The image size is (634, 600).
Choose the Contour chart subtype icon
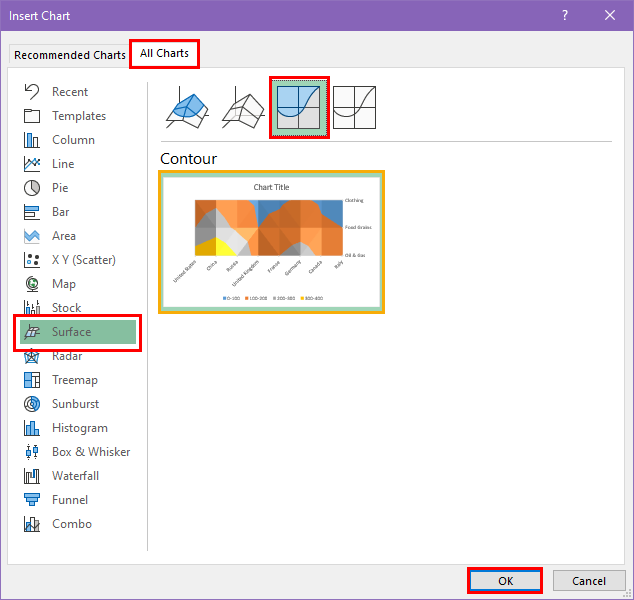tap(299, 108)
